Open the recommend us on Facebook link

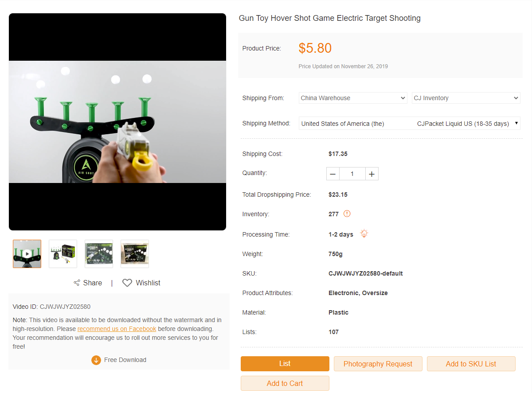[x=117, y=329]
